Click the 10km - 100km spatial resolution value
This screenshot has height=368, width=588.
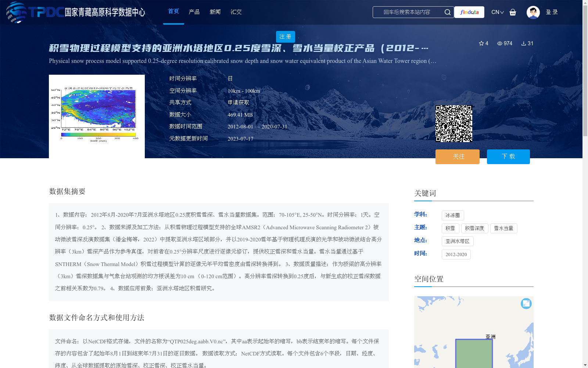click(244, 91)
